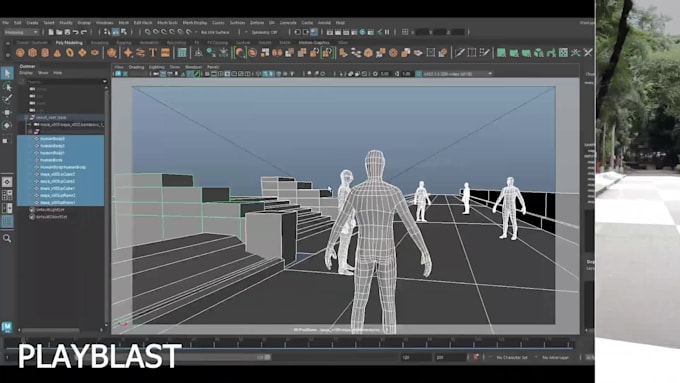Create a polygon cube from the shelf
This screenshot has height=383, width=680.
pyautogui.click(x=33, y=53)
